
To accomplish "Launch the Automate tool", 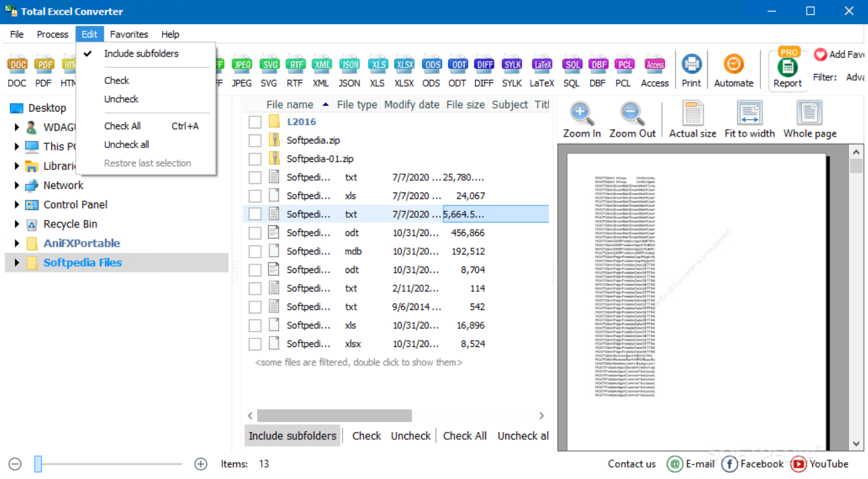I will point(733,71).
